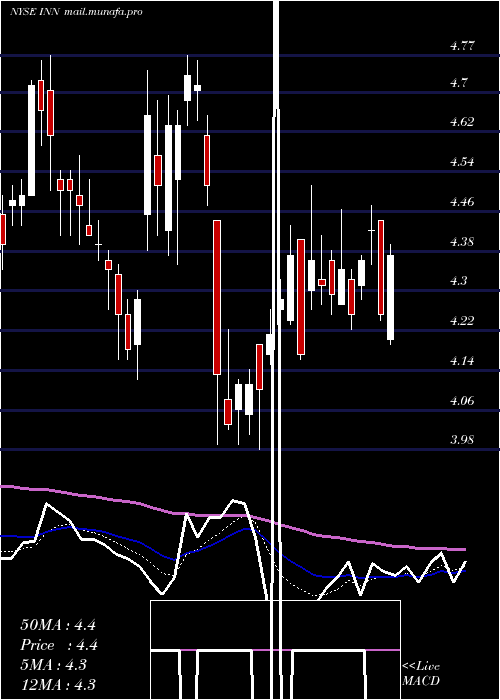
Task: Select the 4.3 price axis label
Action: point(458,280)
